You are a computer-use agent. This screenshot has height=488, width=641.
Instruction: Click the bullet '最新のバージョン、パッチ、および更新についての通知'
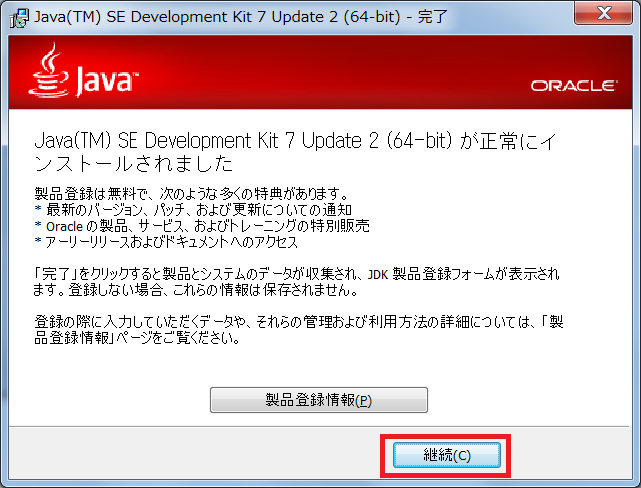[193, 210]
